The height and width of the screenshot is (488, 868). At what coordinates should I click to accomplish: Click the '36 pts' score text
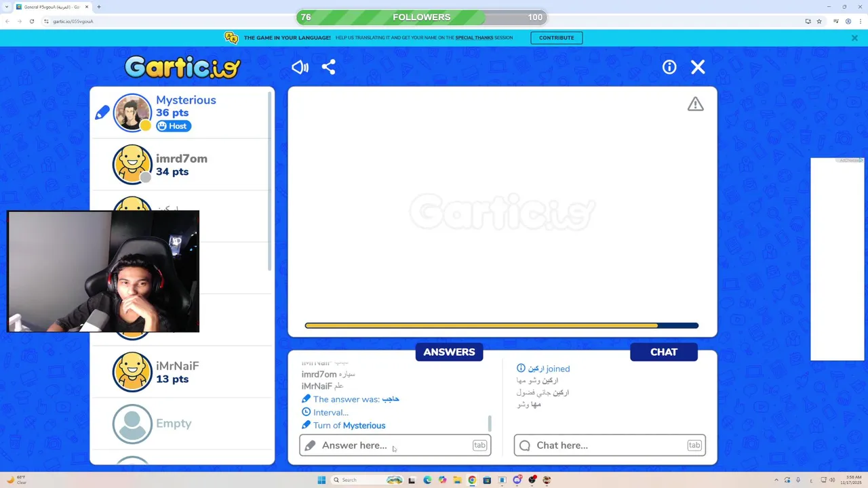click(x=172, y=113)
